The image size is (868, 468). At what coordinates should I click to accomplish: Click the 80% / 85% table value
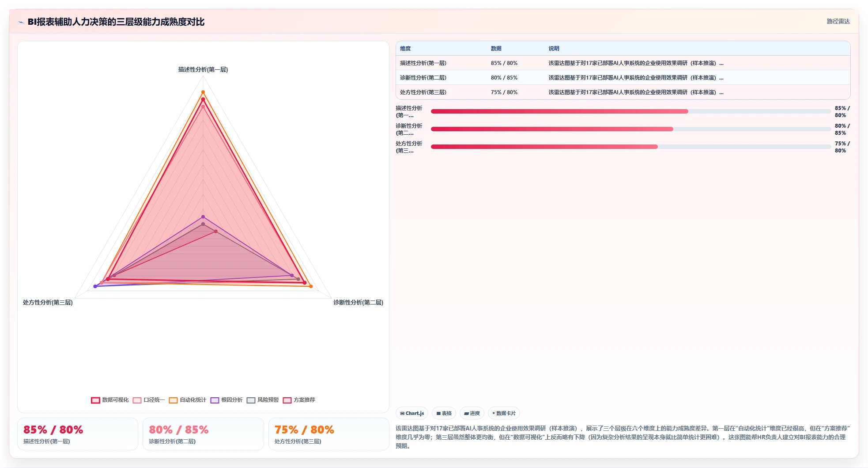(504, 78)
